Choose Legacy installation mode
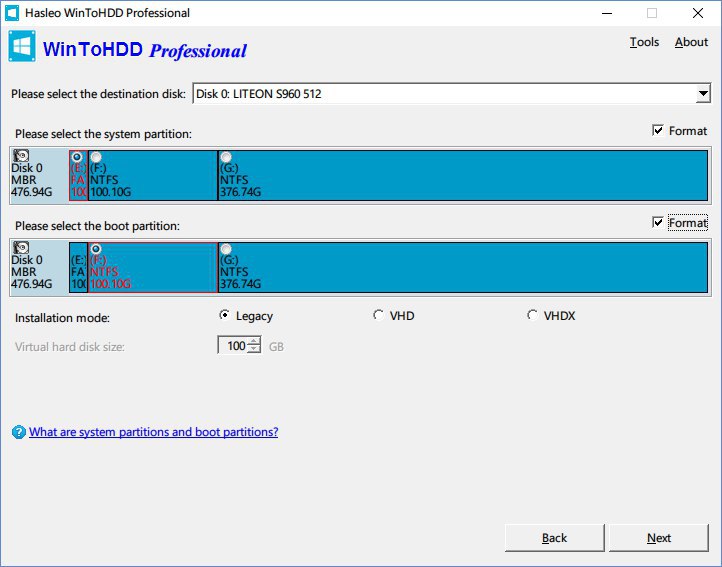The height and width of the screenshot is (567, 722). tap(224, 315)
